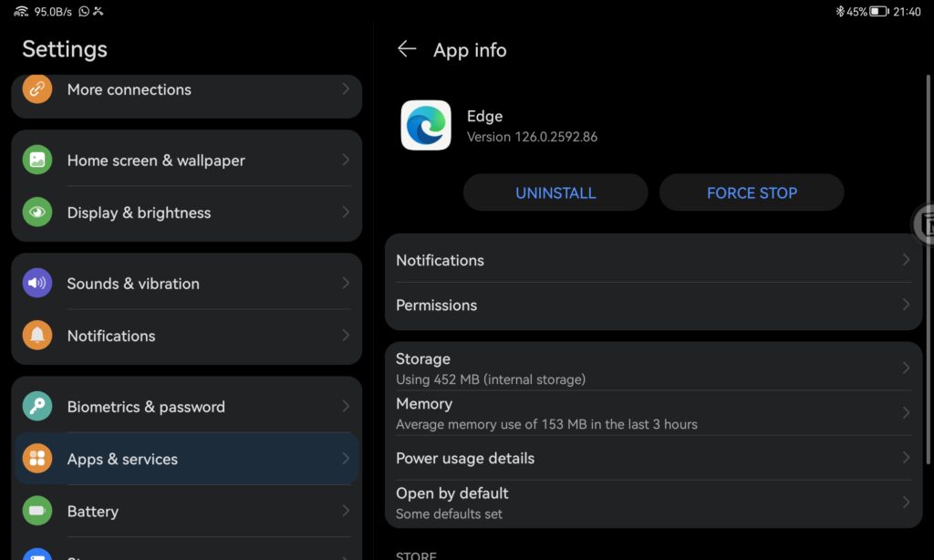
Task: Open Open by default chevron
Action: click(x=906, y=503)
